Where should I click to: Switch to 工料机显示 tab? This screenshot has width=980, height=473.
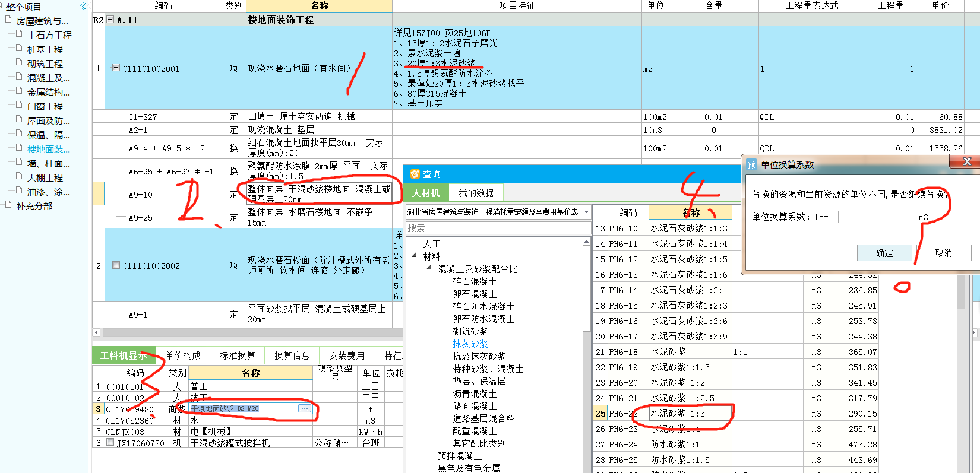pyautogui.click(x=124, y=355)
